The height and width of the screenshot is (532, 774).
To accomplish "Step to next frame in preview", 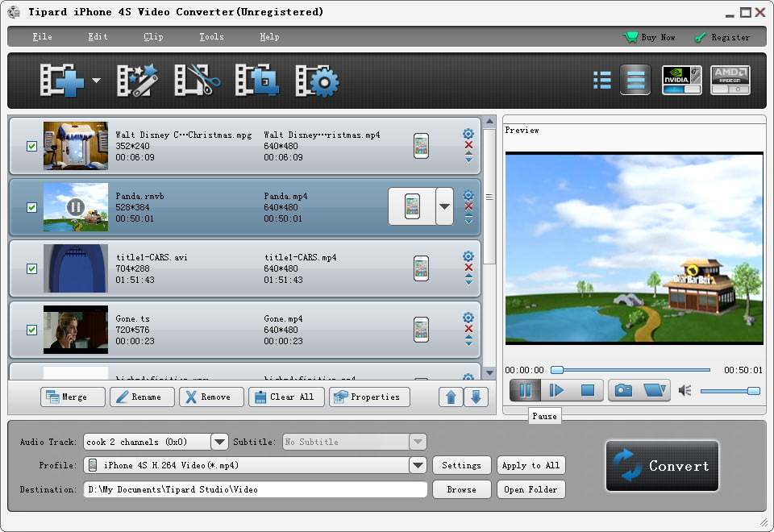I will (x=556, y=390).
